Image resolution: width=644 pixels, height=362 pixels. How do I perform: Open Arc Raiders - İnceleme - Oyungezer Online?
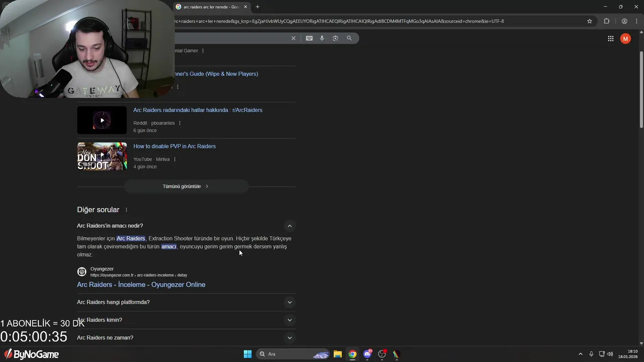point(141,285)
